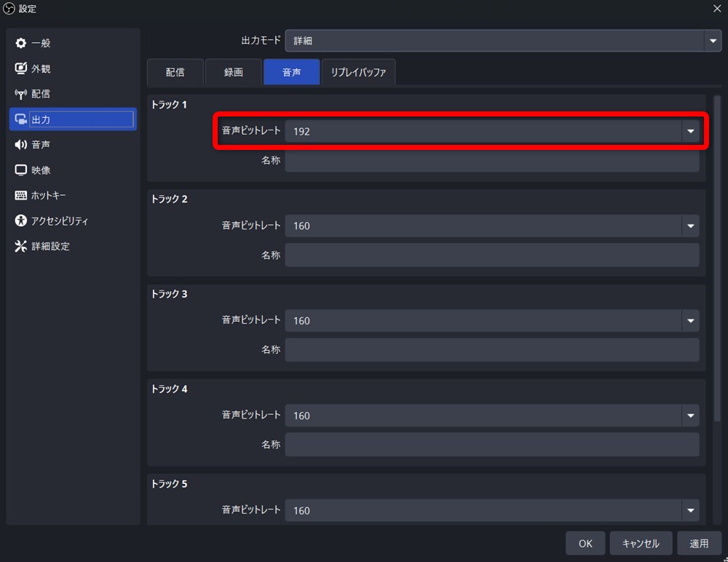
Task: Open トラック 1 bitrate dropdown showing 192
Action: (x=492, y=132)
